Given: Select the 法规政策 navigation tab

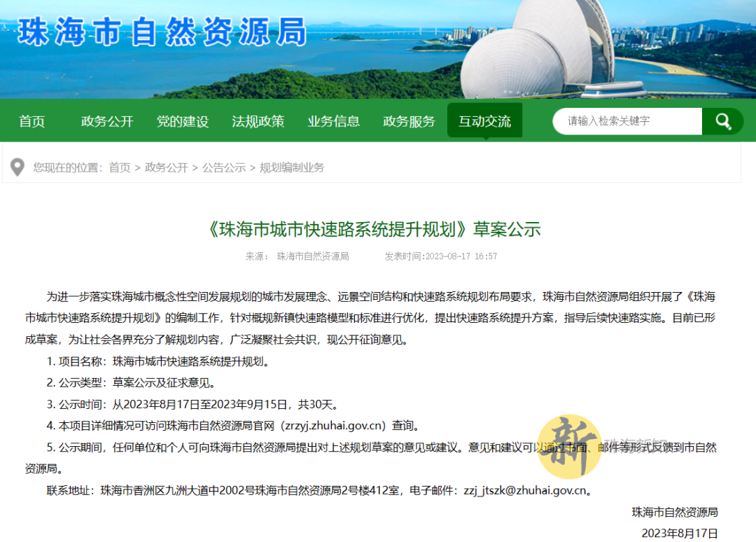Looking at the screenshot, I should 258,121.
